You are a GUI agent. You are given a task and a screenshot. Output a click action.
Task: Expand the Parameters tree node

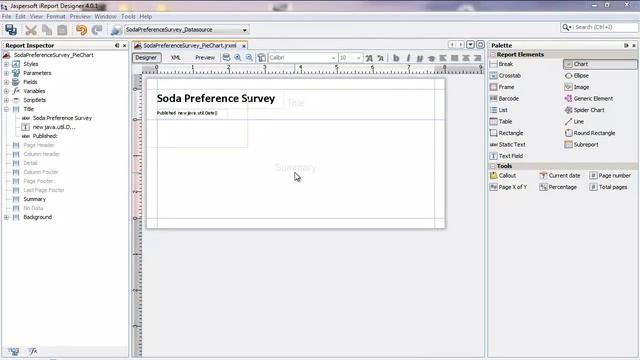[7, 73]
